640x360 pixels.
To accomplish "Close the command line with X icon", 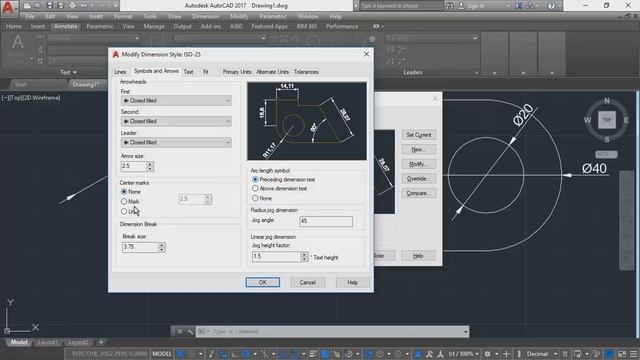I will [179, 331].
